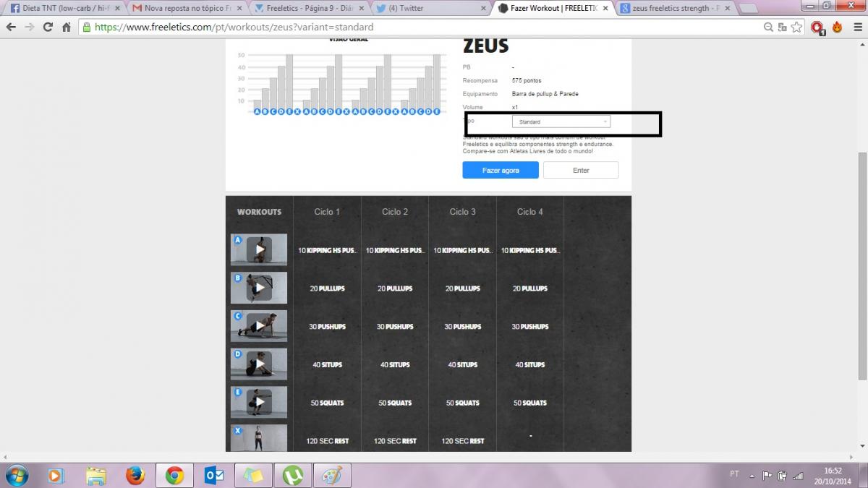Click the WORKOUTS table heading
Screen dimensions: 868x488
pyautogui.click(x=259, y=212)
